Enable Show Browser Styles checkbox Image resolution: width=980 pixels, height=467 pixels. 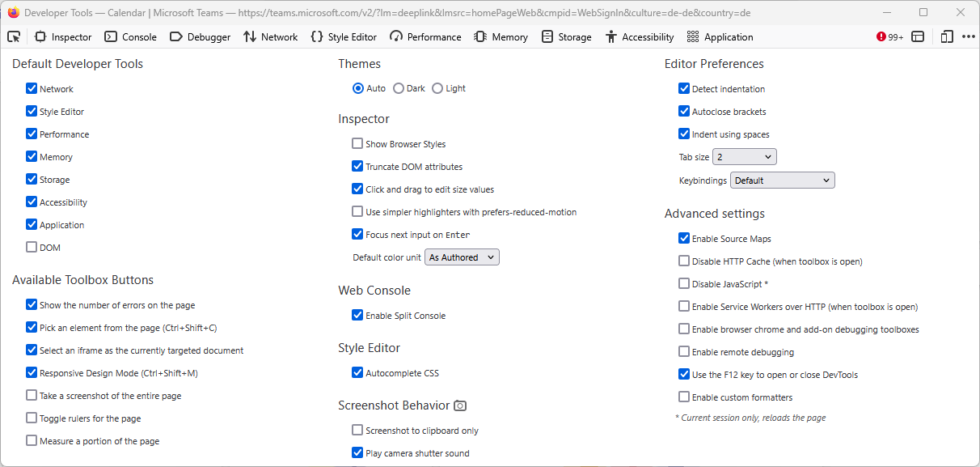click(357, 143)
